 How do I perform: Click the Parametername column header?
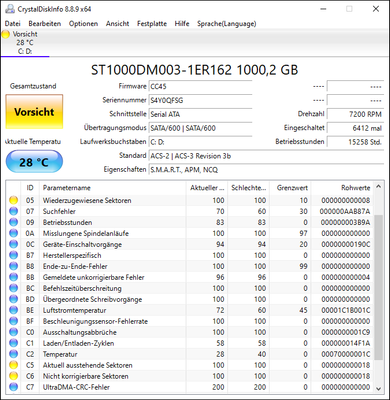tap(112, 188)
